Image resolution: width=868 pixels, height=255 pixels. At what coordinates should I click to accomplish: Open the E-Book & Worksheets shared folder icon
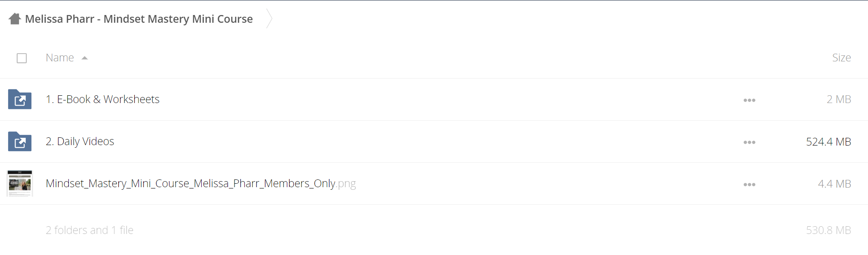point(20,99)
